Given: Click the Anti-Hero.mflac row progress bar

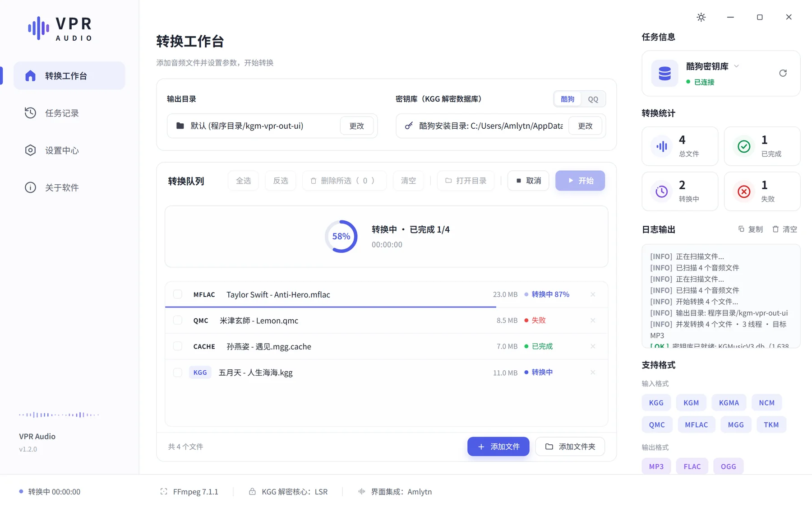Looking at the screenshot, I should (x=386, y=307).
